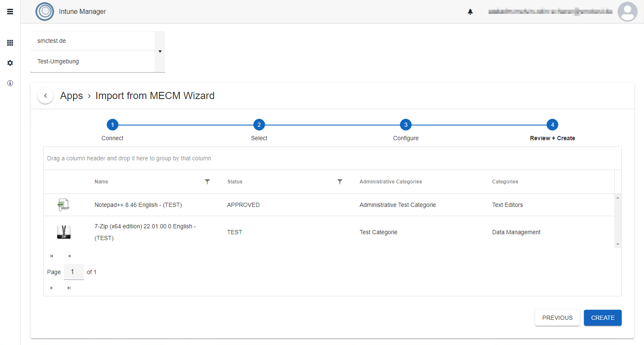Click the 7-Zip app icon thumbnail
The height and width of the screenshot is (345, 644).
pyautogui.click(x=64, y=232)
